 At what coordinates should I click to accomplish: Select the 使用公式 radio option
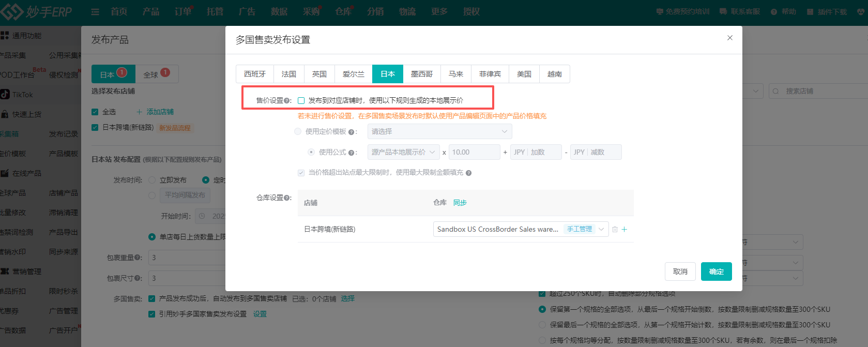pos(311,153)
